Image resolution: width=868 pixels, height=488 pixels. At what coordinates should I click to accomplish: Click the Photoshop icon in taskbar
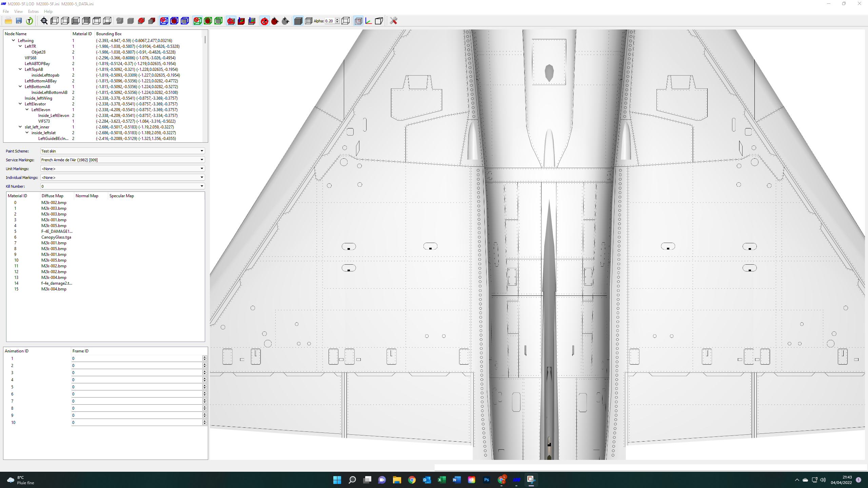pyautogui.click(x=487, y=480)
